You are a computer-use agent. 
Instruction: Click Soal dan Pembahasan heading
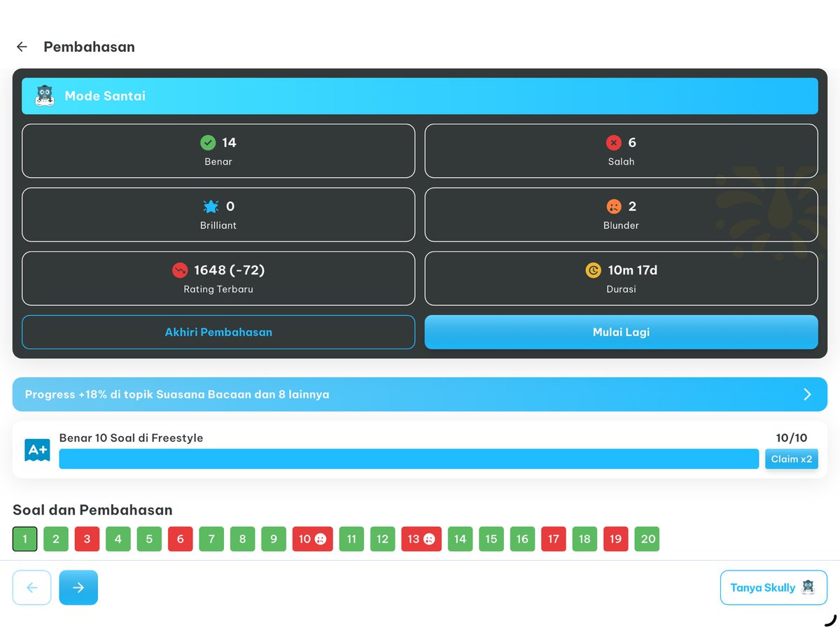92,510
